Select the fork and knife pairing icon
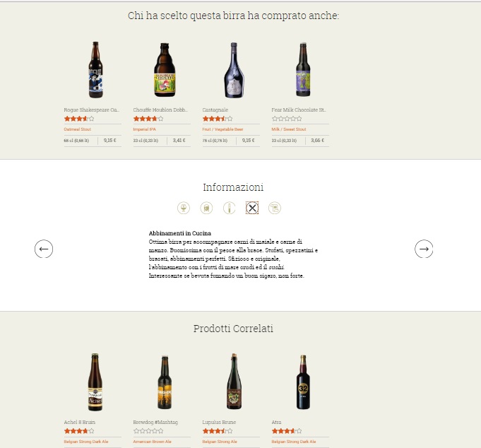Viewport: 481px width, 448px height. (x=252, y=208)
